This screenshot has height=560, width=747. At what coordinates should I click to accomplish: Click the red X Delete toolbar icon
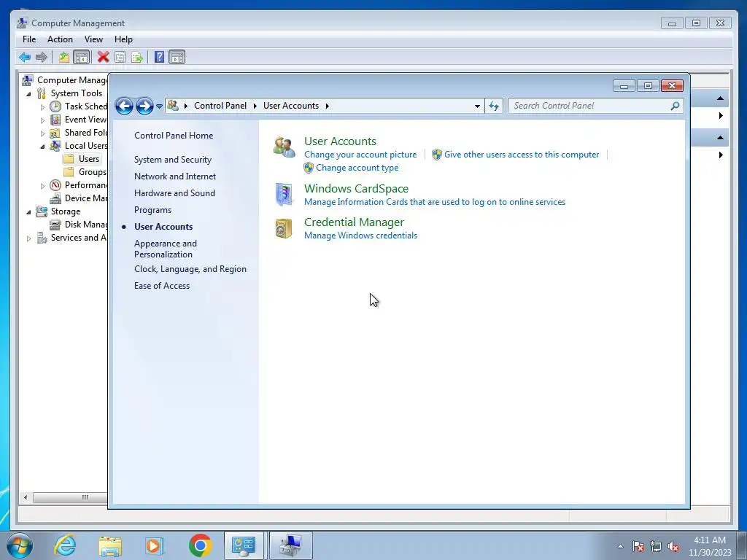[x=103, y=58]
